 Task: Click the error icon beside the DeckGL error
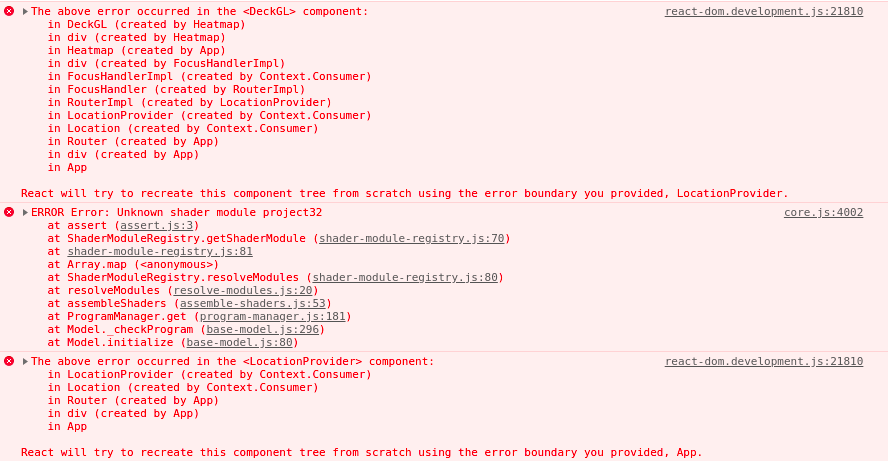pos(9,11)
